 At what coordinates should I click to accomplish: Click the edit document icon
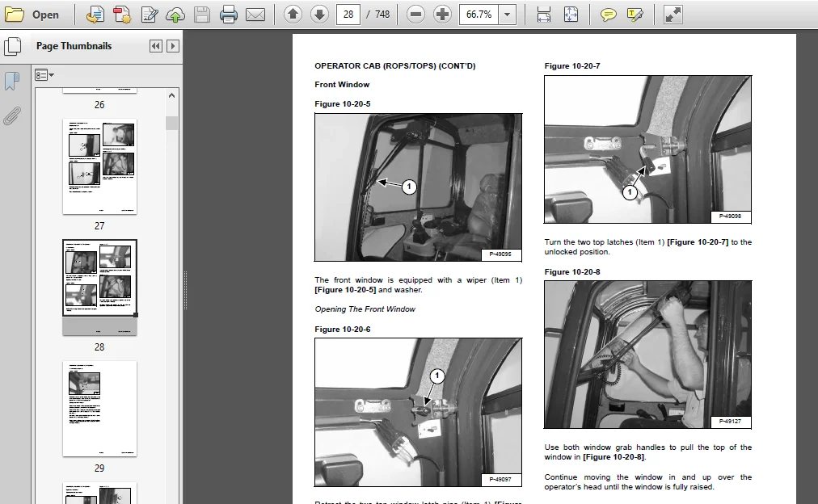(x=150, y=15)
